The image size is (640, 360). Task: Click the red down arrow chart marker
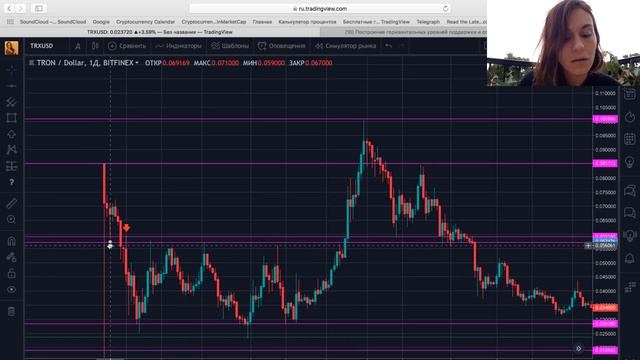coord(127,228)
